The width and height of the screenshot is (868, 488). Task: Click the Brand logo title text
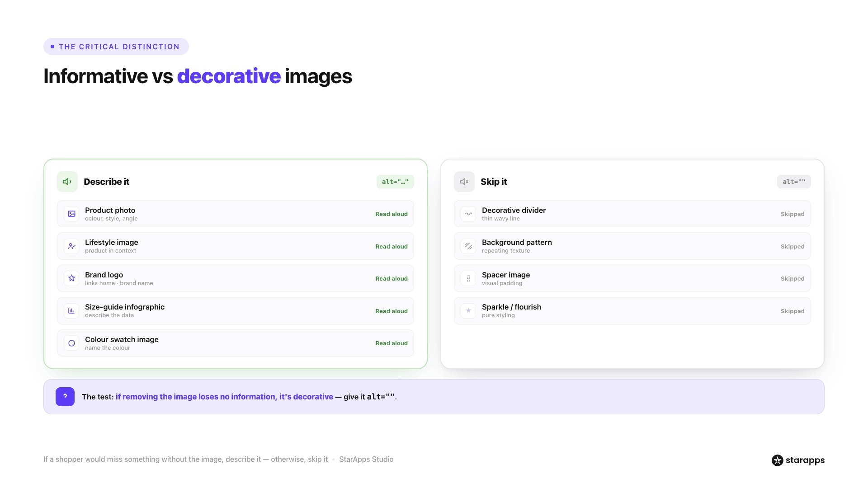click(x=104, y=275)
